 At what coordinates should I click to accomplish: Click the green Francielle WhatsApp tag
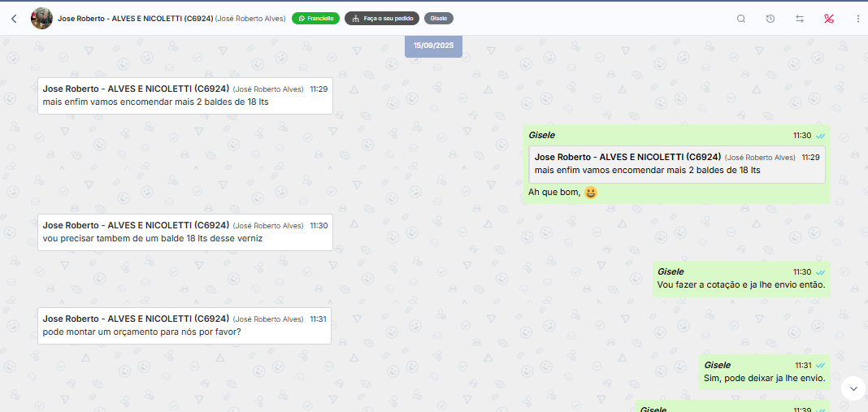click(x=316, y=19)
